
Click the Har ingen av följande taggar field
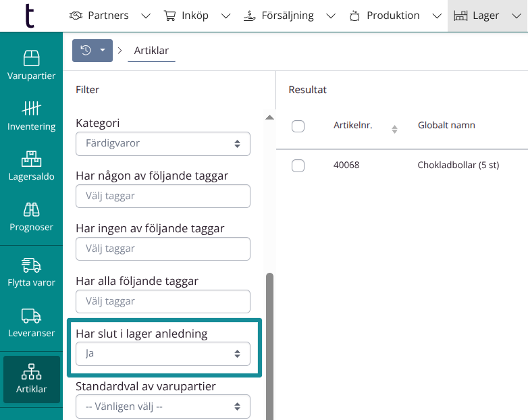click(x=163, y=249)
